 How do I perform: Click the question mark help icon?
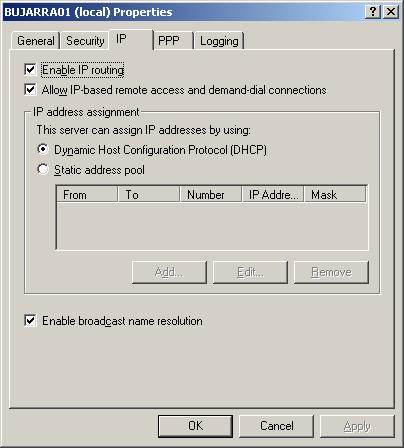pyautogui.click(x=373, y=12)
